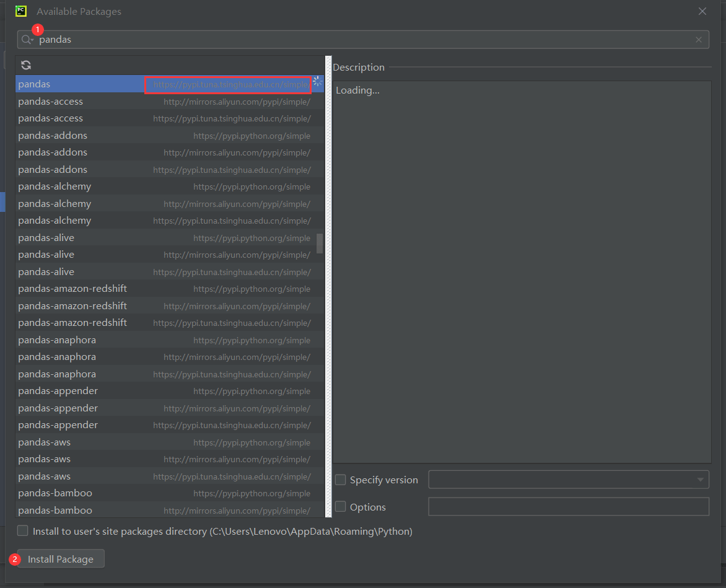
Task: Toggle install to user's site packages directory
Action: tap(23, 531)
